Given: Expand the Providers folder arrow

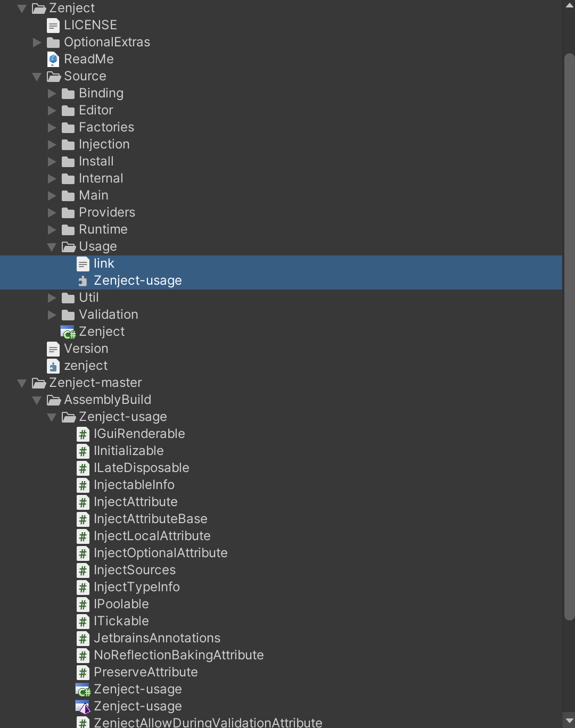Looking at the screenshot, I should tap(52, 213).
